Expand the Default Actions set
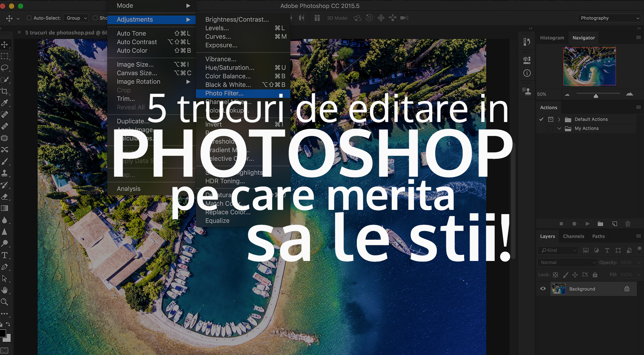Image resolution: width=644 pixels, height=355 pixels. [x=559, y=119]
